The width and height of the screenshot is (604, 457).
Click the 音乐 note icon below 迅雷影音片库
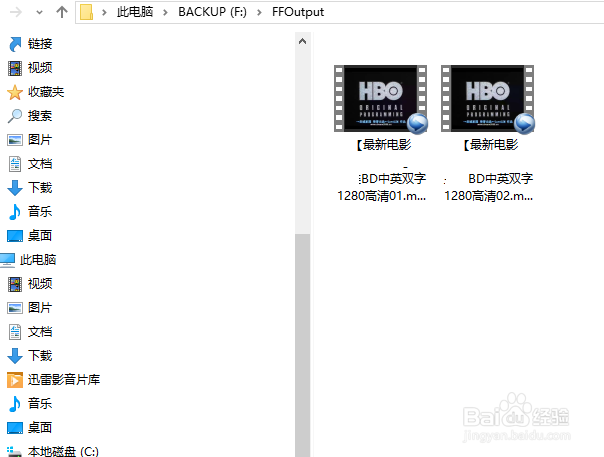tap(15, 404)
